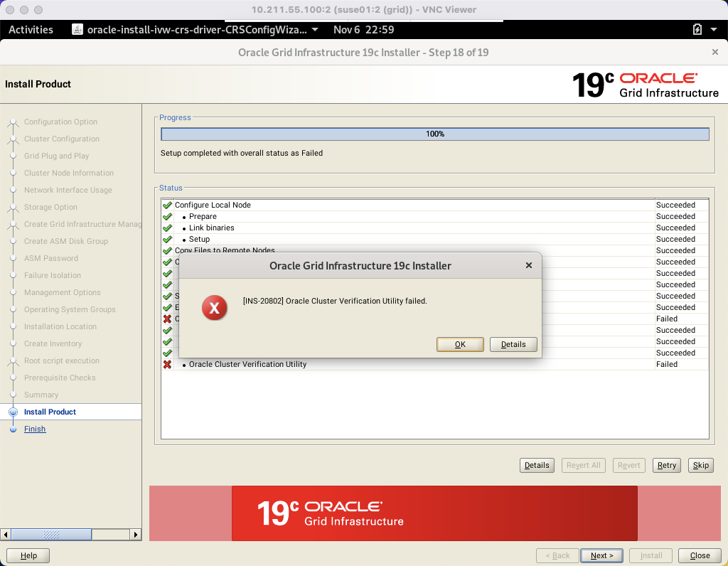Viewport: 728px width, 566px height.
Task: Open the Activities overview
Action: [31, 30]
